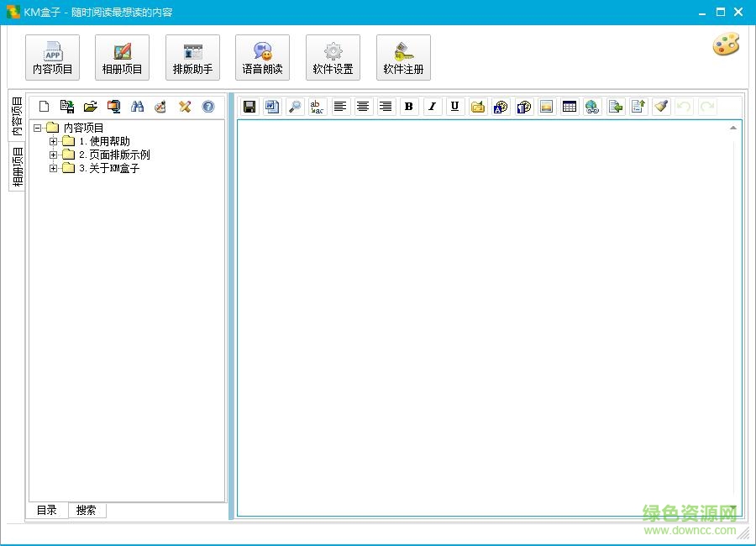Insert a hyperlink in the document
This screenshot has height=546, width=756.
(x=592, y=107)
